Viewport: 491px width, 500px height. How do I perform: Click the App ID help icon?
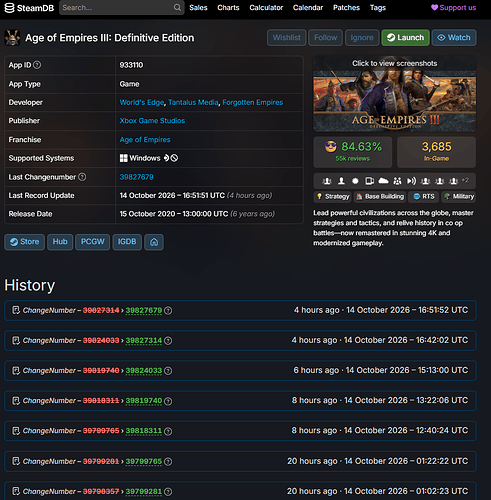tap(37, 65)
